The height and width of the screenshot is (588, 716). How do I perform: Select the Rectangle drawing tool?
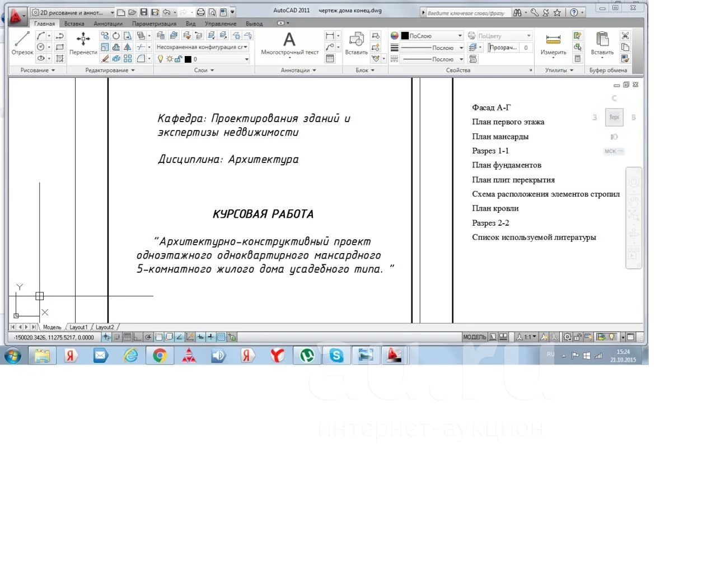60,47
